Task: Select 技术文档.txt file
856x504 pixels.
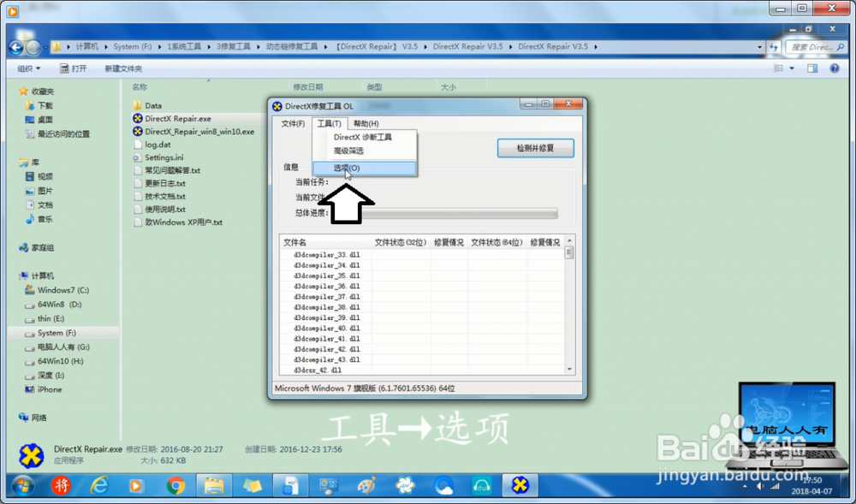Action: click(159, 196)
